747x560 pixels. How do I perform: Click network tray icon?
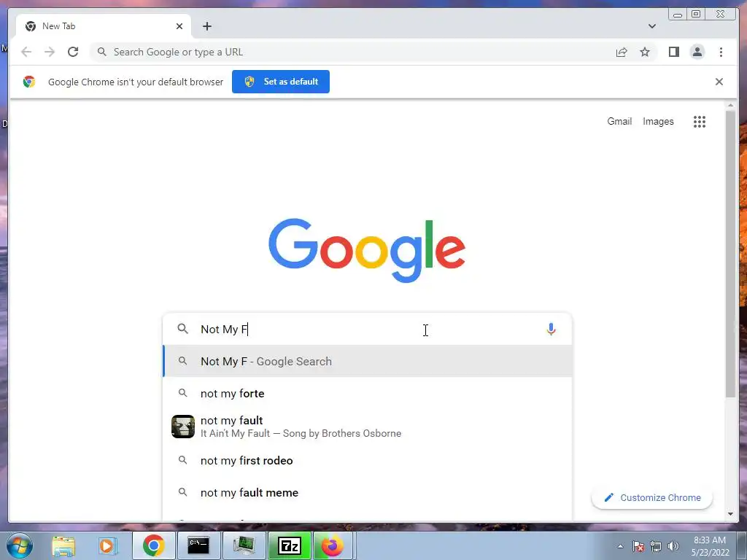pyautogui.click(x=656, y=546)
